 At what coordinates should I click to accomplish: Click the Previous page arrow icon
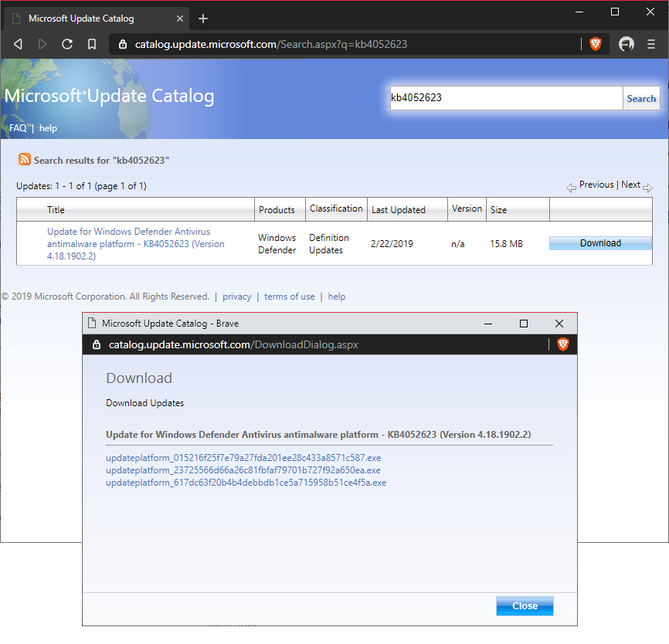pyautogui.click(x=571, y=188)
